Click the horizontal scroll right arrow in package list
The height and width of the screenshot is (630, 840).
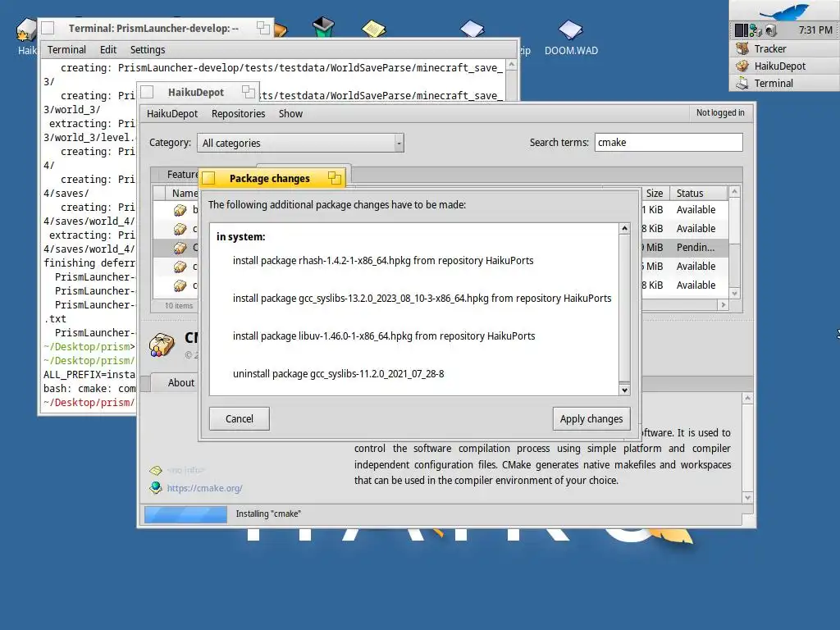pos(724,305)
